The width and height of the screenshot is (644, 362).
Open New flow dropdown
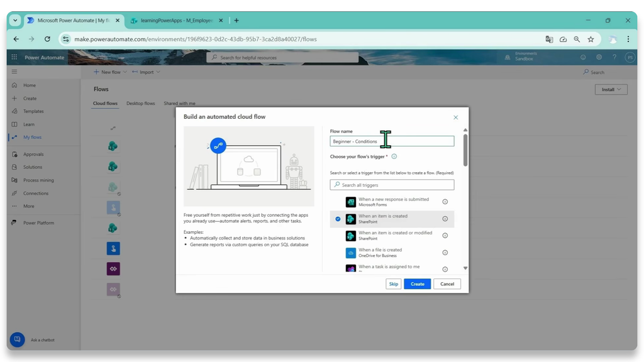click(110, 72)
